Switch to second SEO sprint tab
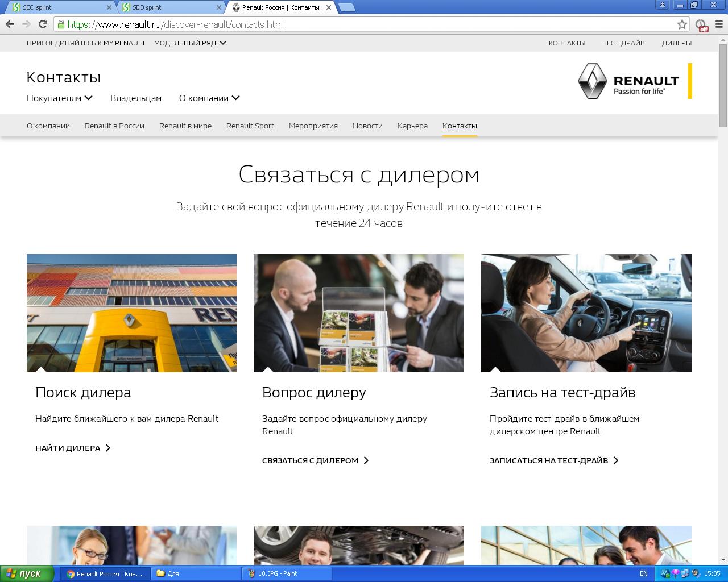The image size is (728, 582). click(x=170, y=7)
